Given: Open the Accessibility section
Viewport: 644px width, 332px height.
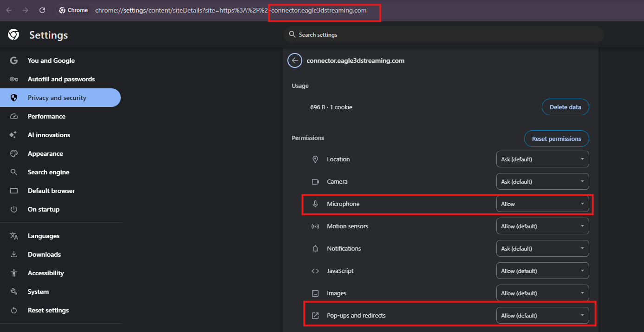Looking at the screenshot, I should (x=60, y=273).
